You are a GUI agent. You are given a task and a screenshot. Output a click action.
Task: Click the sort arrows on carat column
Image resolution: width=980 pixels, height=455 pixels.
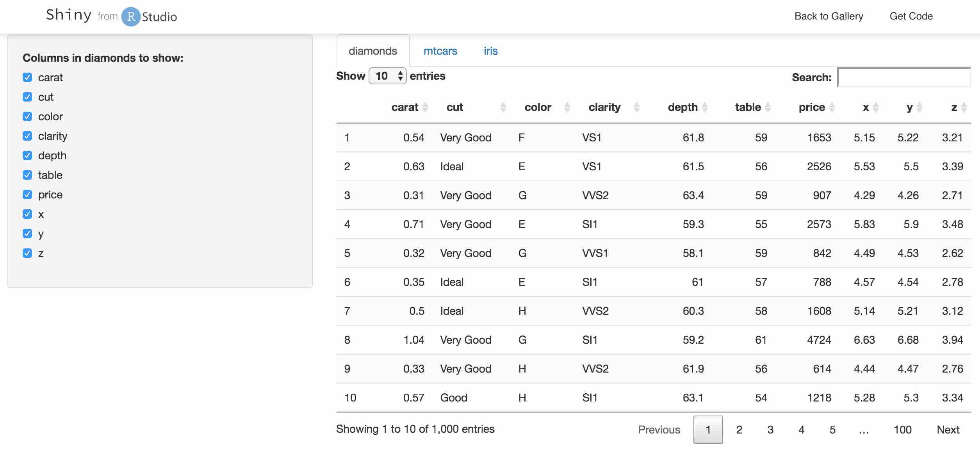425,107
